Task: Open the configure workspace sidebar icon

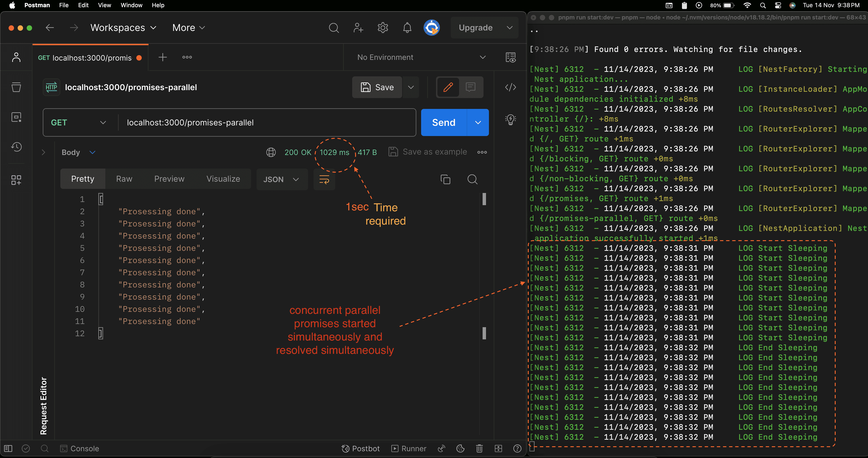Action: point(16,180)
